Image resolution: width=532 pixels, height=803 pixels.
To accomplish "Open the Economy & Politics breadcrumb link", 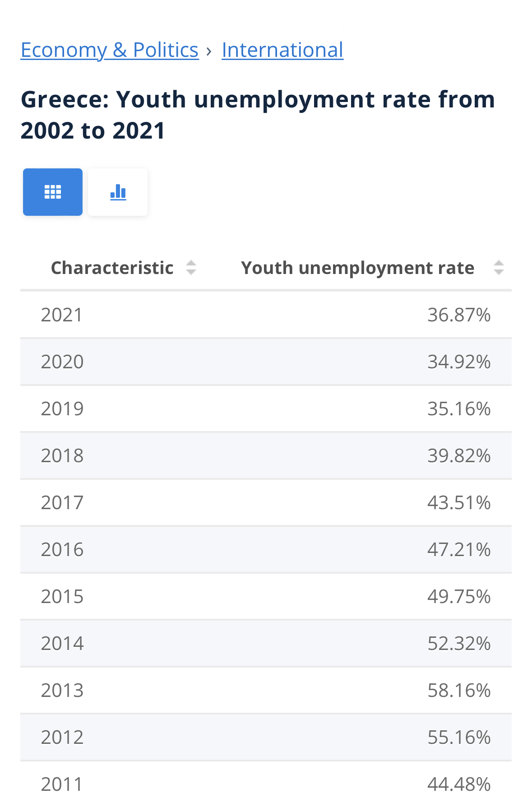I will pos(110,50).
